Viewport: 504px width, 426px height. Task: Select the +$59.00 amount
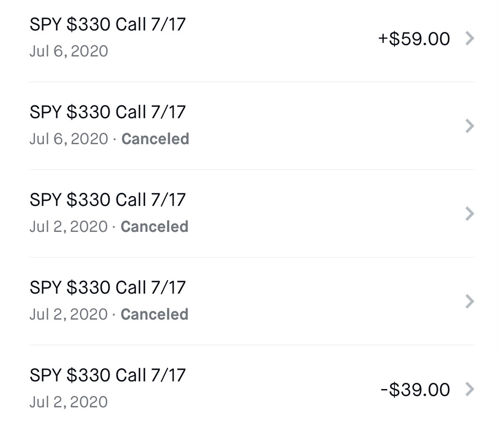414,39
